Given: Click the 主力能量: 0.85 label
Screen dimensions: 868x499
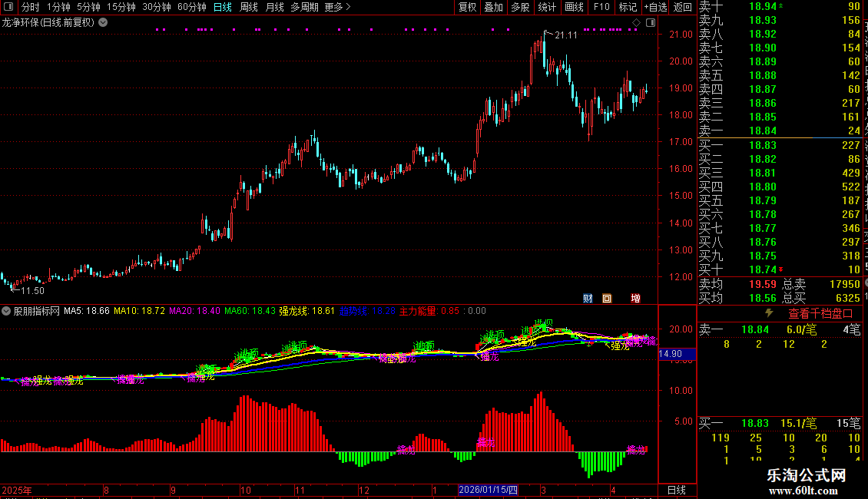Looking at the screenshot, I should [429, 311].
